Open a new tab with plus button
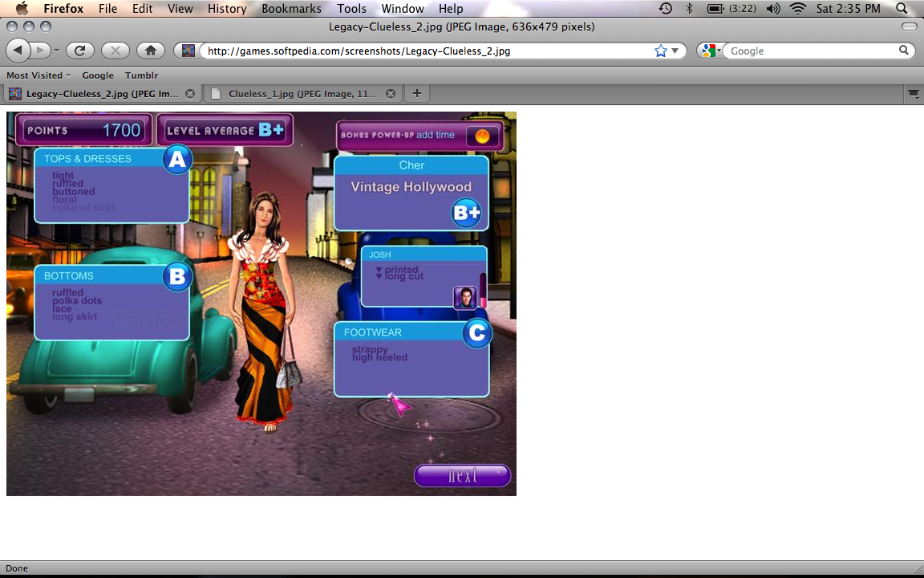Screen dimensions: 924x578 pyautogui.click(x=416, y=93)
